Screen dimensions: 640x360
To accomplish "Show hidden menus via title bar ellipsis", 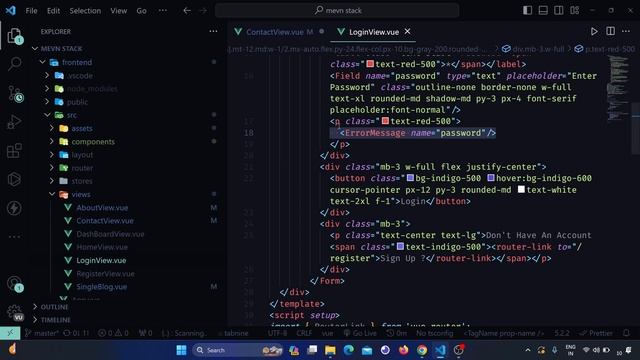I will click(x=162, y=11).
